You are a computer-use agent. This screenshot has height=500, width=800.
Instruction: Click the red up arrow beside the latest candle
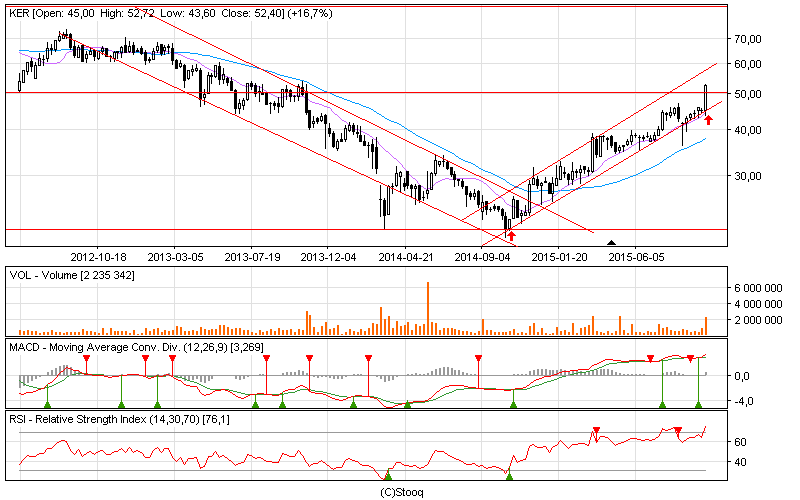point(708,120)
